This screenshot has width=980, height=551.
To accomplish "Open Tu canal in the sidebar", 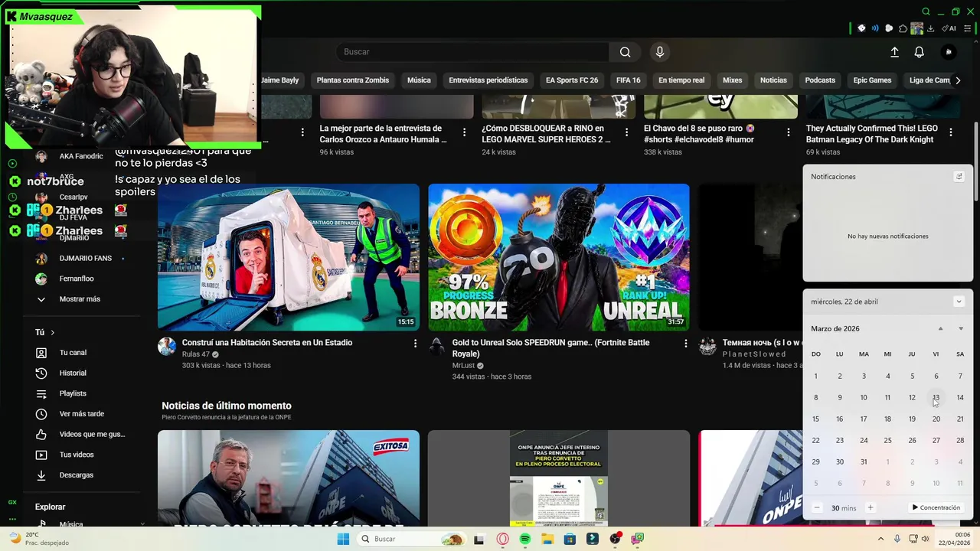I will tap(73, 353).
